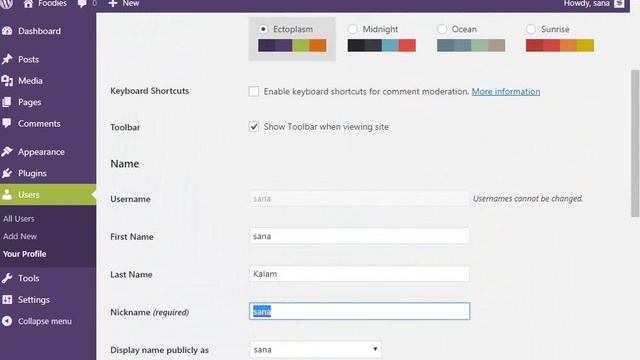Open Your Profile submenu link
This screenshot has height=360, width=640.
(x=24, y=254)
